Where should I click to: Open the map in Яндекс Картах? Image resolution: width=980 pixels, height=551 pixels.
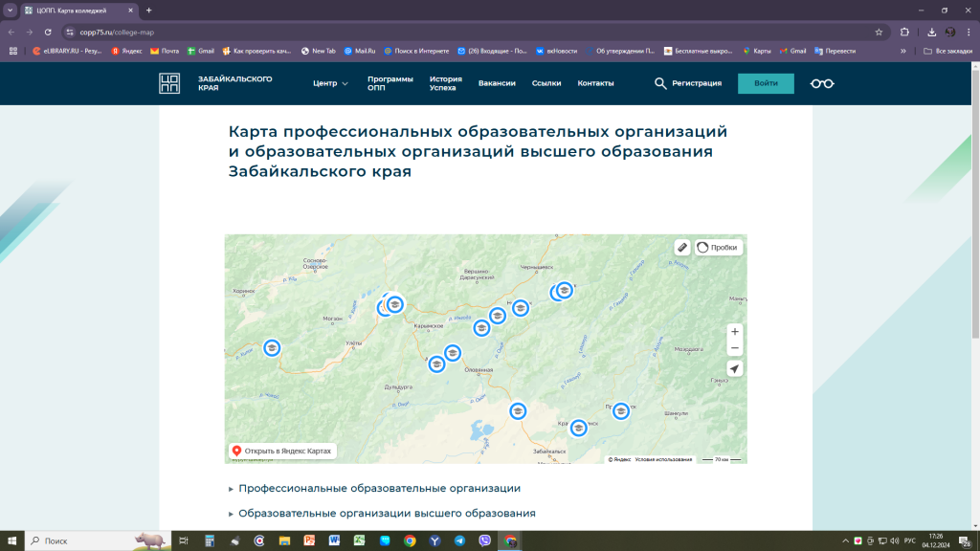click(282, 452)
